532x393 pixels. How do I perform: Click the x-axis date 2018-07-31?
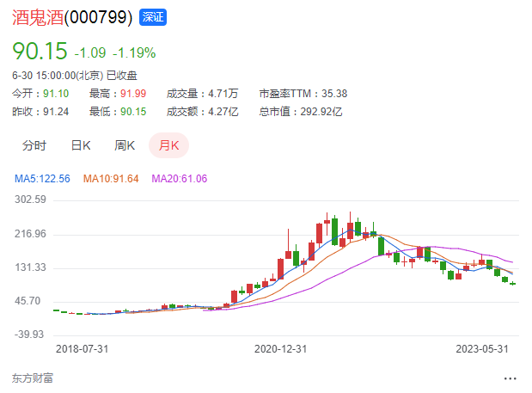(83, 349)
